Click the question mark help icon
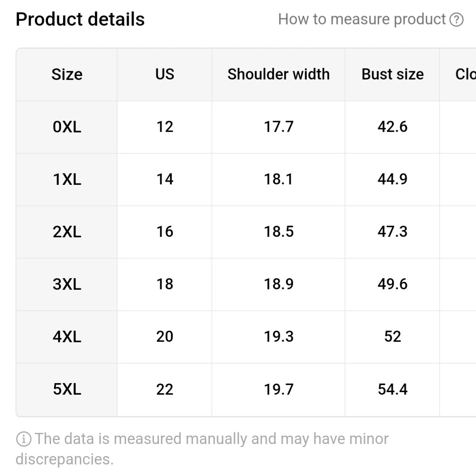 (x=456, y=20)
